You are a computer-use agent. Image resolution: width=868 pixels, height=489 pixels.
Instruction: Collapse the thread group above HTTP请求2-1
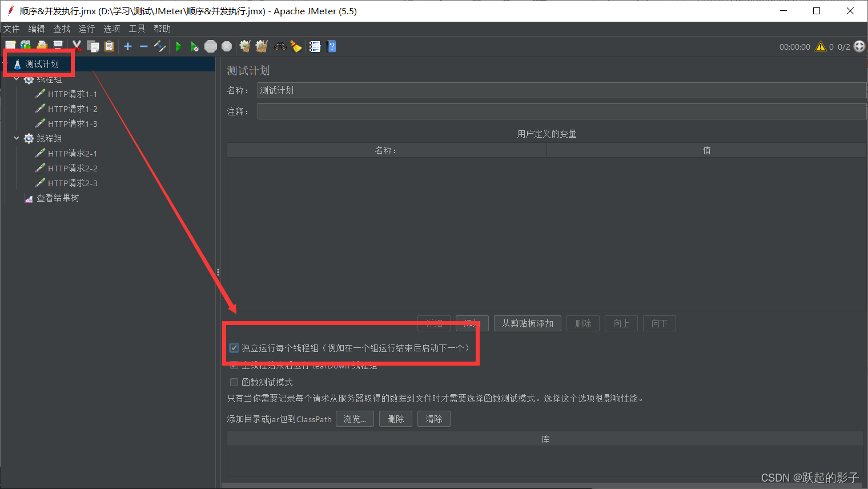(17, 138)
